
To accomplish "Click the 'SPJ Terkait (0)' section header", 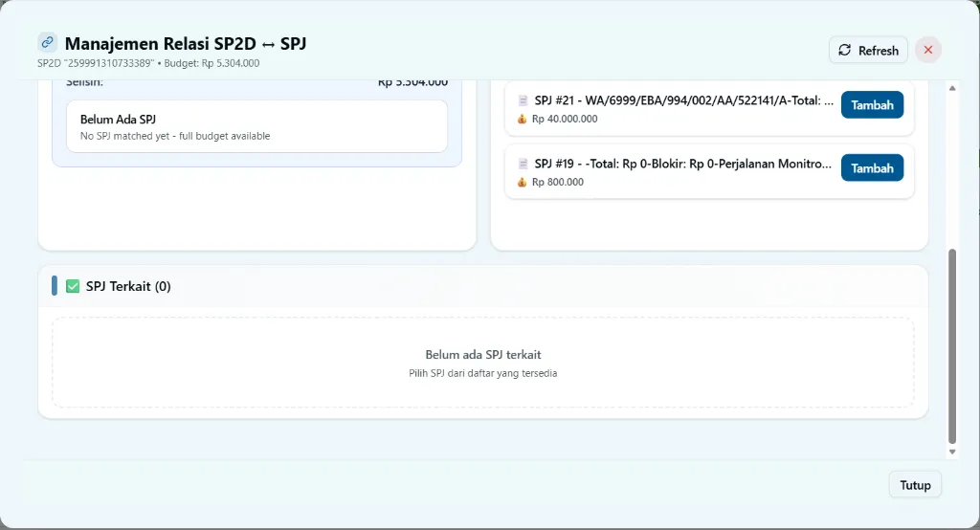I will point(128,286).
